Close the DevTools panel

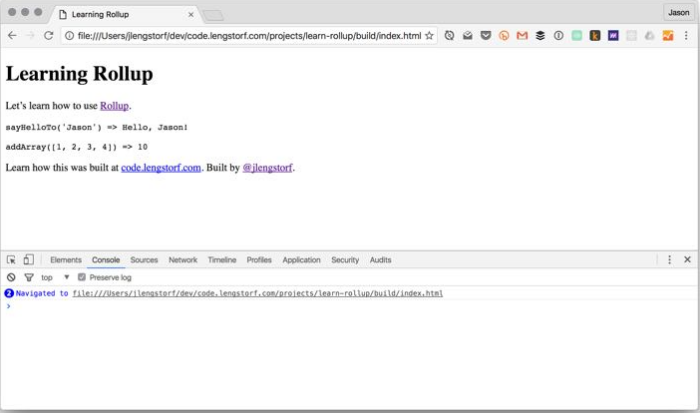coord(688,259)
